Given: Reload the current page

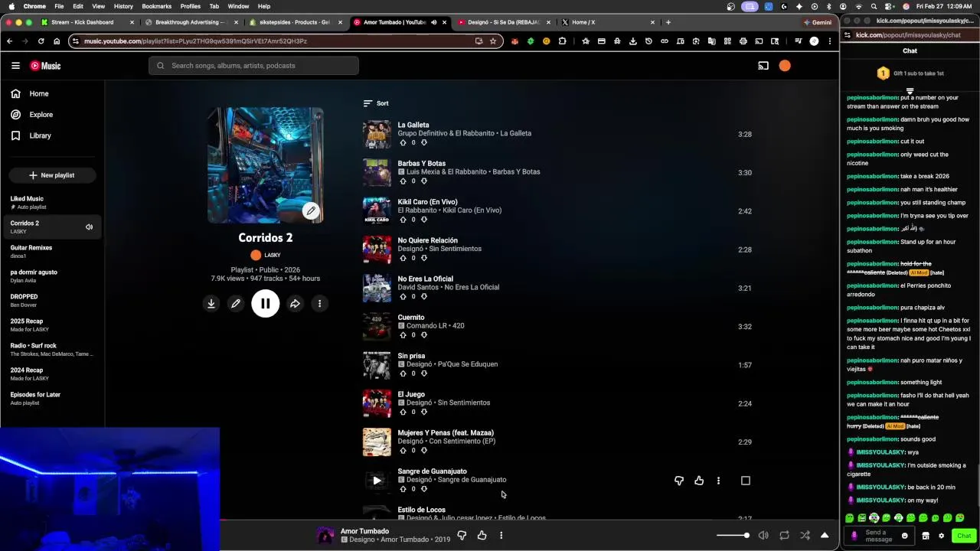Looking at the screenshot, I should click(x=41, y=41).
